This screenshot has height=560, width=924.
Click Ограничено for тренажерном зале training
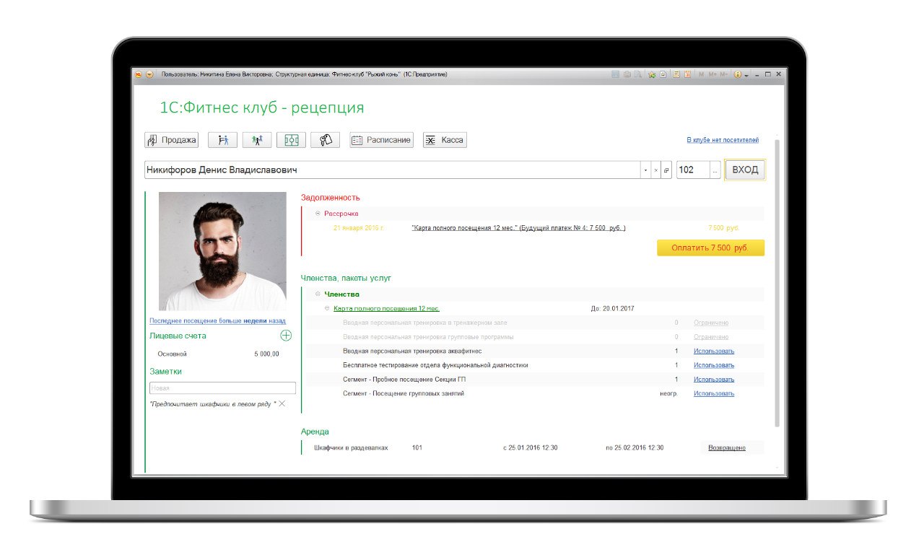coord(711,323)
